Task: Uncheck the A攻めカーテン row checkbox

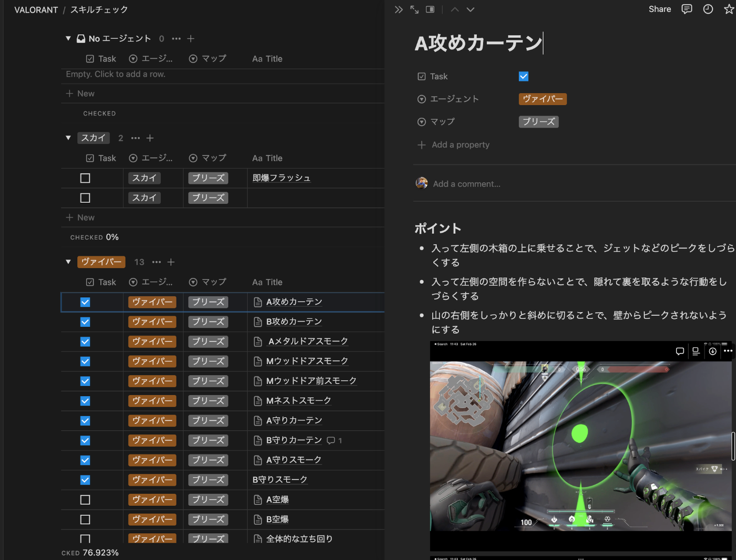Action: 85,303
